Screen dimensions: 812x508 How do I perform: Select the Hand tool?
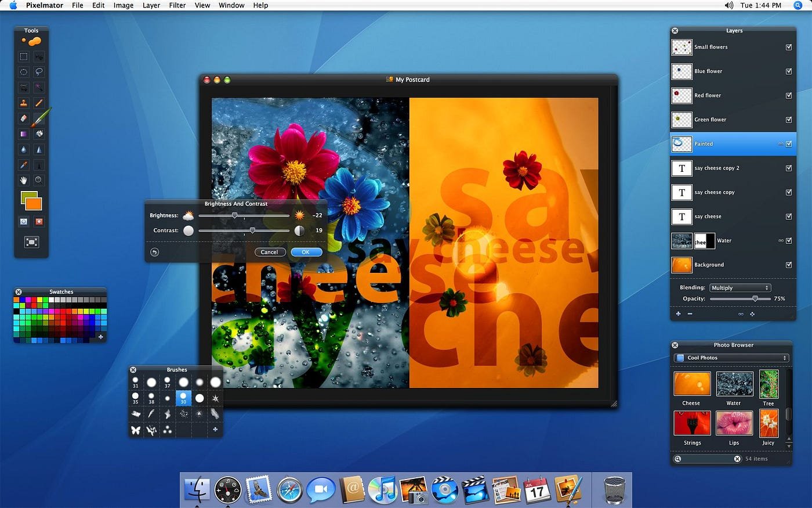tap(23, 180)
